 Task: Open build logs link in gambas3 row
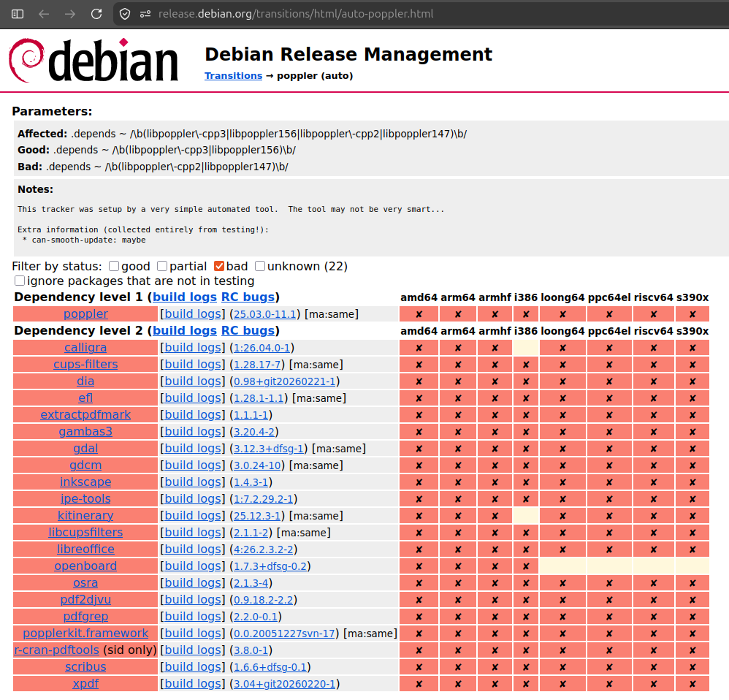coord(193,431)
